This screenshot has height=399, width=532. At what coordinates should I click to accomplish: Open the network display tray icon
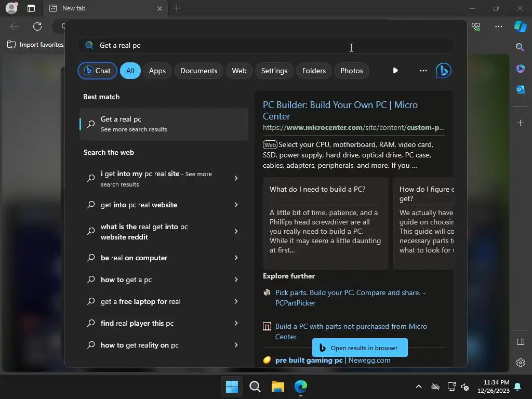(451, 387)
